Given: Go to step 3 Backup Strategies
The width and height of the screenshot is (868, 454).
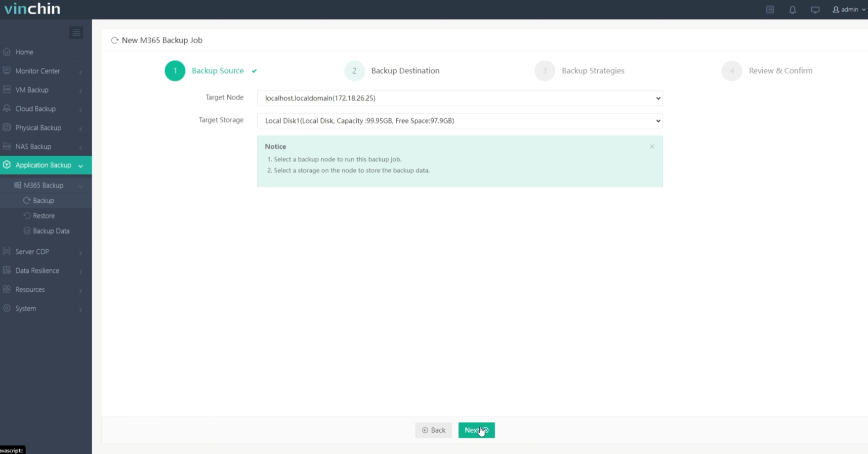Looking at the screenshot, I should pyautogui.click(x=579, y=71).
